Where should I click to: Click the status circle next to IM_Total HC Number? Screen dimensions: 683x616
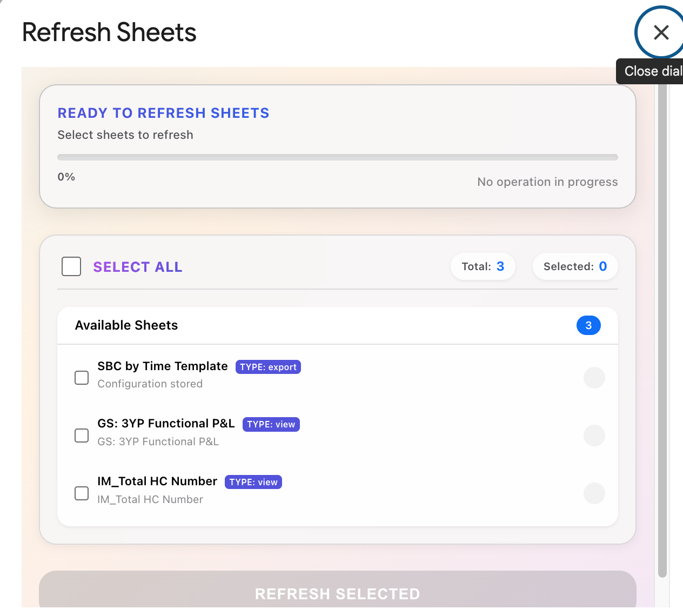click(x=594, y=493)
